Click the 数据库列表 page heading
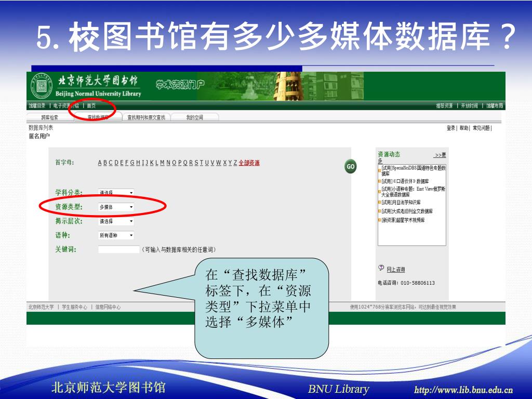Viewport: 532px width, 399px height. pos(41,128)
